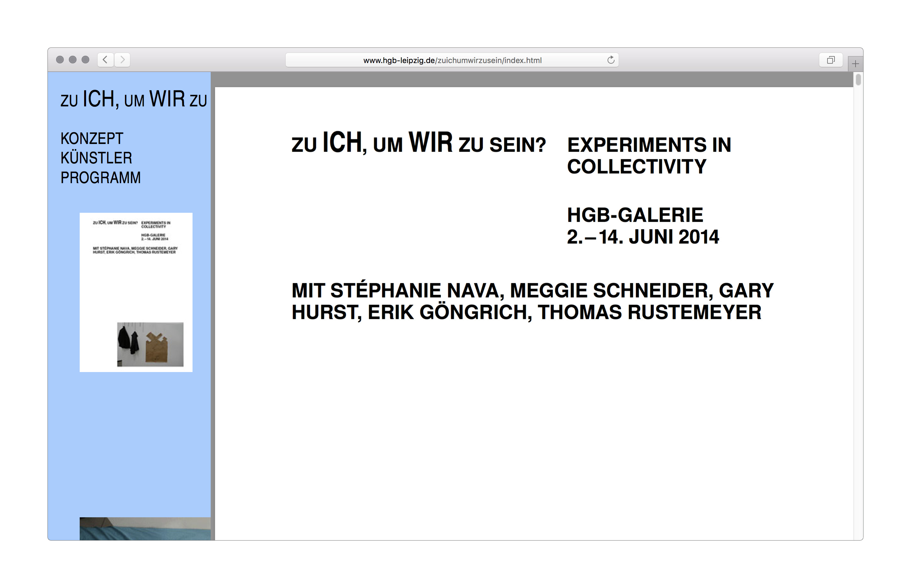Open the KONZEPT menu link
Image resolution: width=911 pixels, height=588 pixels.
pyautogui.click(x=92, y=138)
